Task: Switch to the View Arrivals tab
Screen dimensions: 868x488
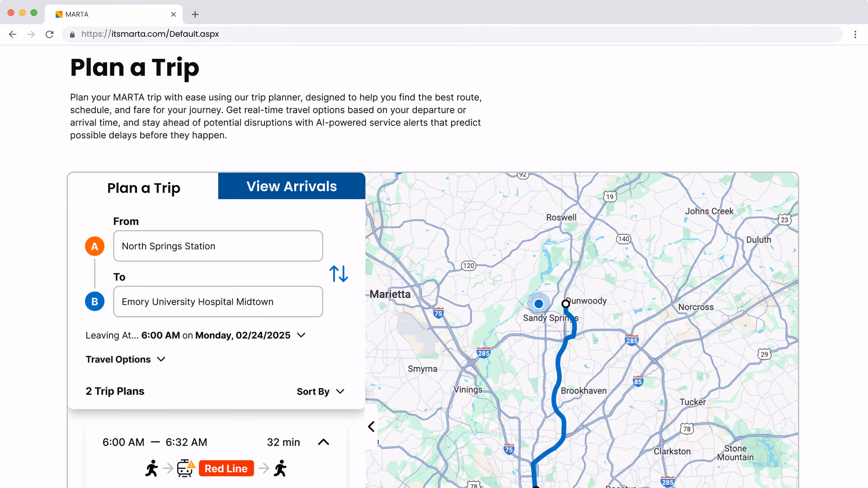Action: 292,186
